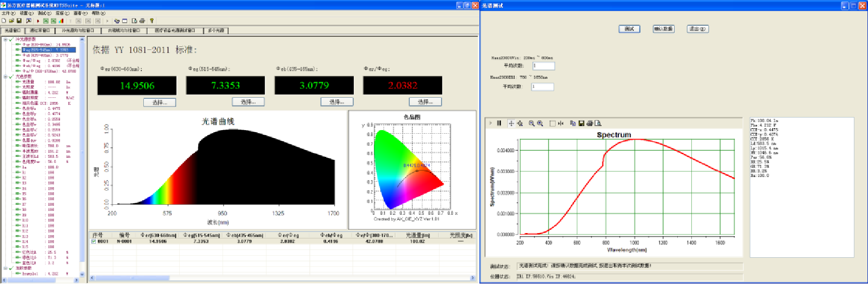Click the printer icon above Spectrum chart
The width and height of the screenshot is (868, 284).
click(589, 123)
